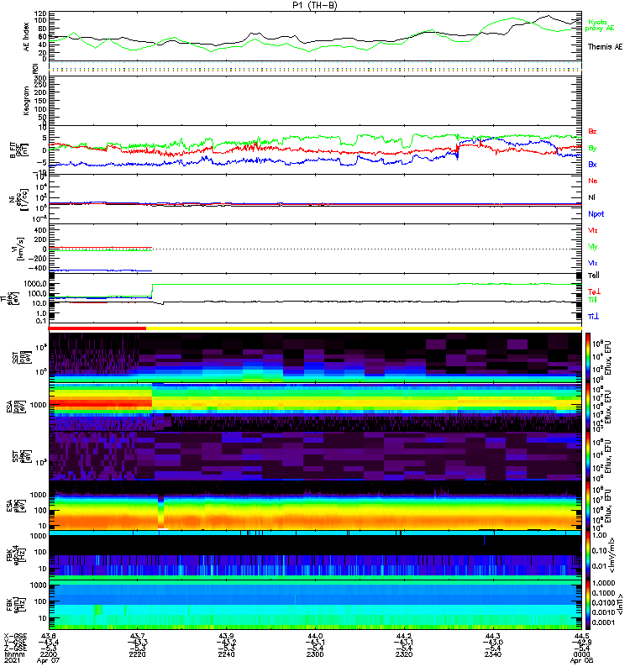Viewport: 630px width, 672px height.
Task: Select the blue velocity legend entry below Viy
Action: coord(592,263)
